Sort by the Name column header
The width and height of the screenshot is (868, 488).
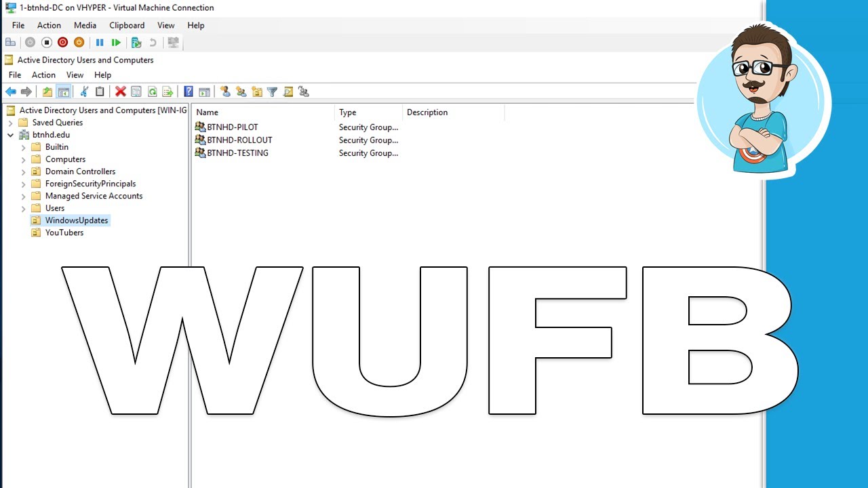(264, 113)
